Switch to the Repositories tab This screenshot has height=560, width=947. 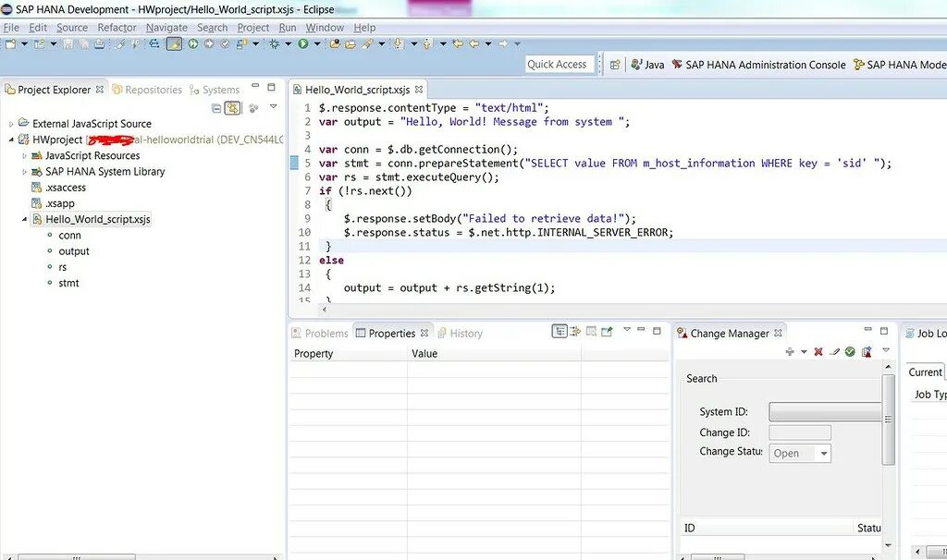[x=147, y=90]
